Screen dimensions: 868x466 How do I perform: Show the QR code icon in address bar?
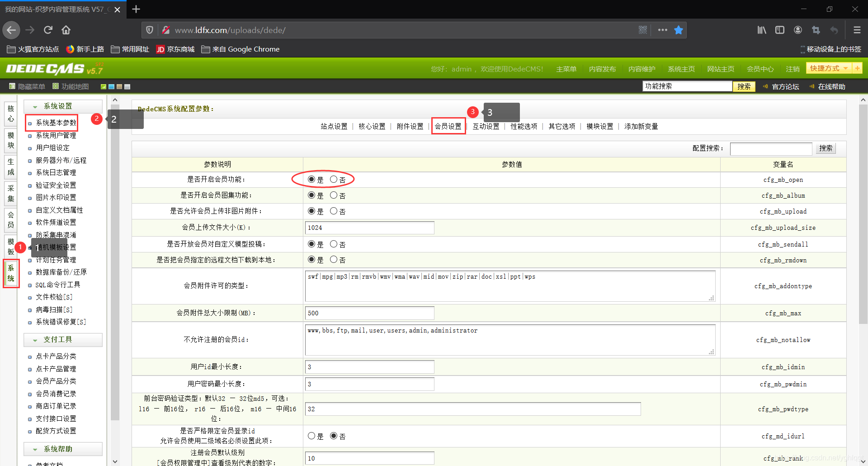643,30
